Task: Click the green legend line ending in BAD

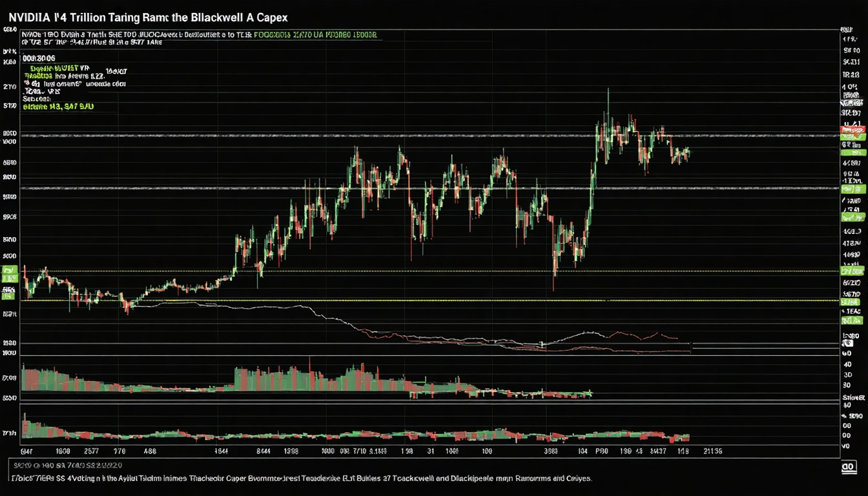Action: click(x=58, y=108)
